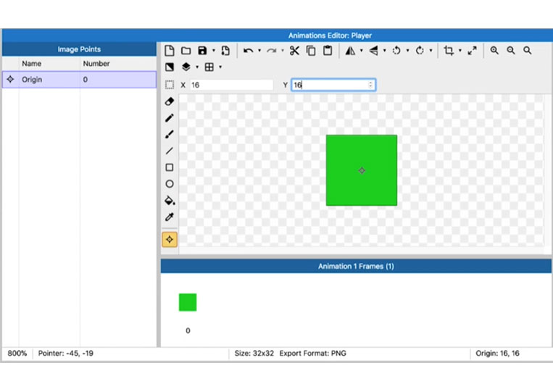Crop the image

click(x=449, y=51)
